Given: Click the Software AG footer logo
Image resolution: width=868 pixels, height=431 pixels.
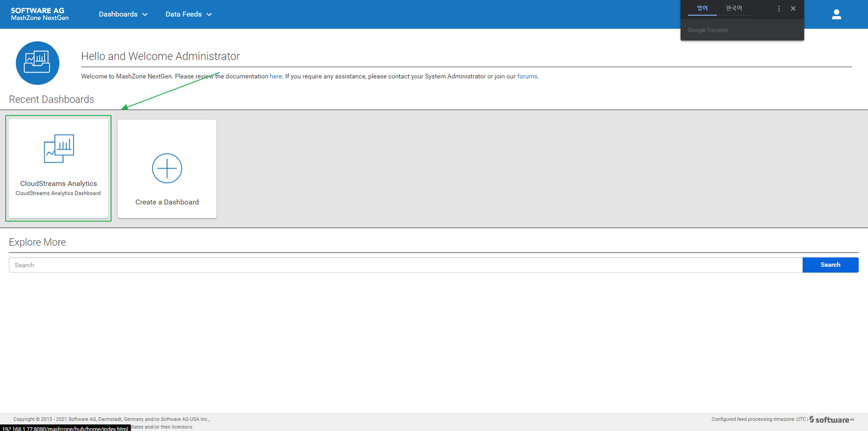Looking at the screenshot, I should tap(832, 420).
